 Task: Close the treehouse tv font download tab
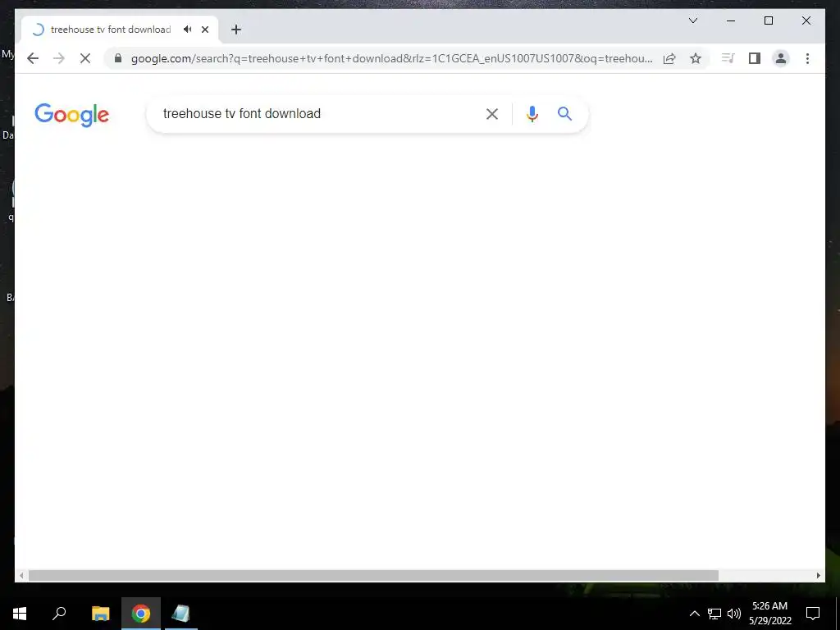click(204, 30)
